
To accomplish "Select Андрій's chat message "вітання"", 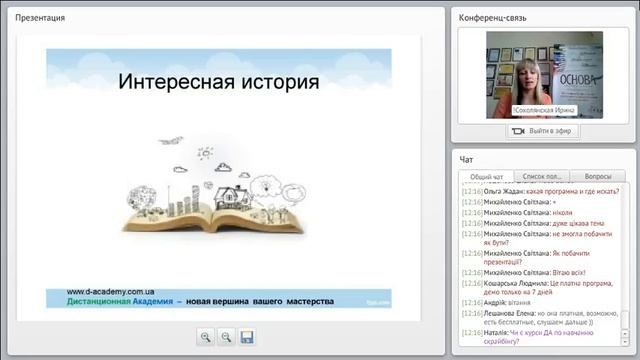I will [496, 303].
